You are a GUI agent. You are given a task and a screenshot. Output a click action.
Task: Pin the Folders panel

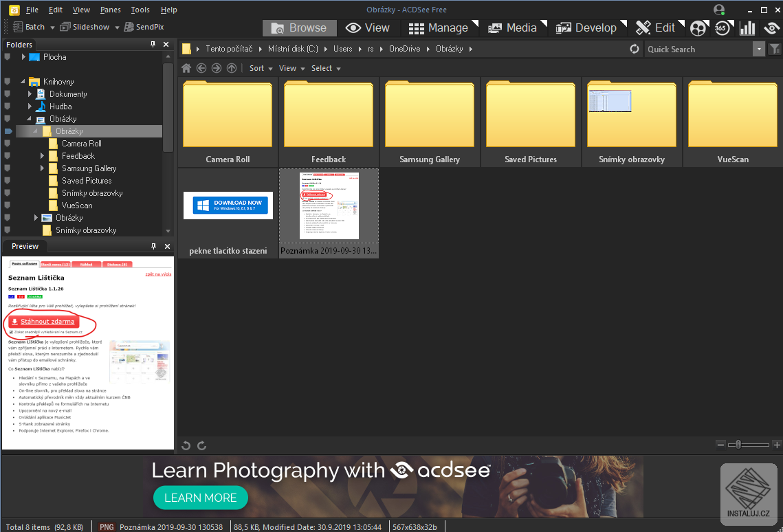tap(153, 43)
